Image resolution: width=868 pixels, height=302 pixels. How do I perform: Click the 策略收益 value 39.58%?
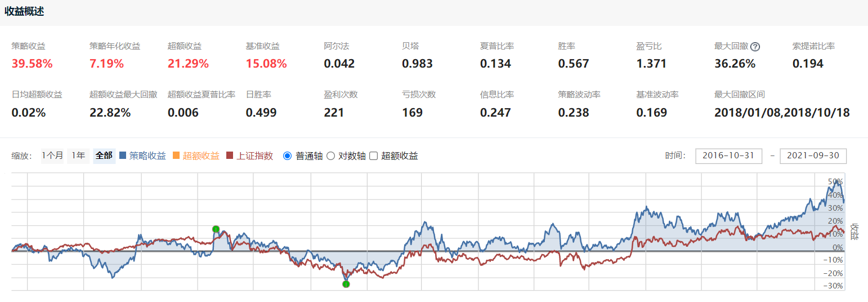click(x=32, y=64)
